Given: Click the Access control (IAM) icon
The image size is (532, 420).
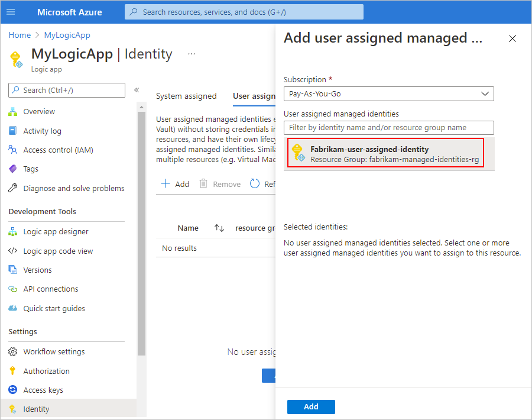Looking at the screenshot, I should coord(13,150).
